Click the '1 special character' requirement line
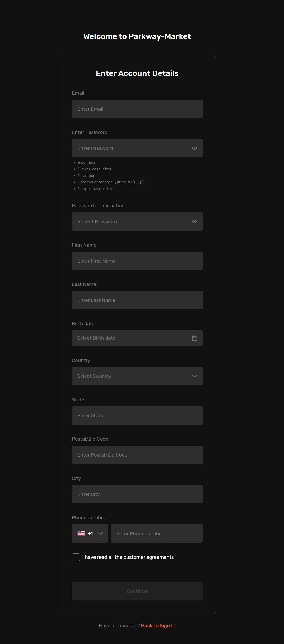 (x=112, y=182)
